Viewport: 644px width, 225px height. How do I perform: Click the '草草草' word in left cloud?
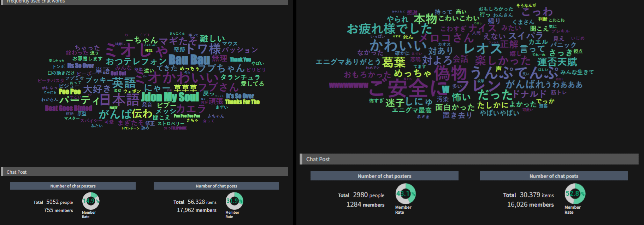[185, 88]
